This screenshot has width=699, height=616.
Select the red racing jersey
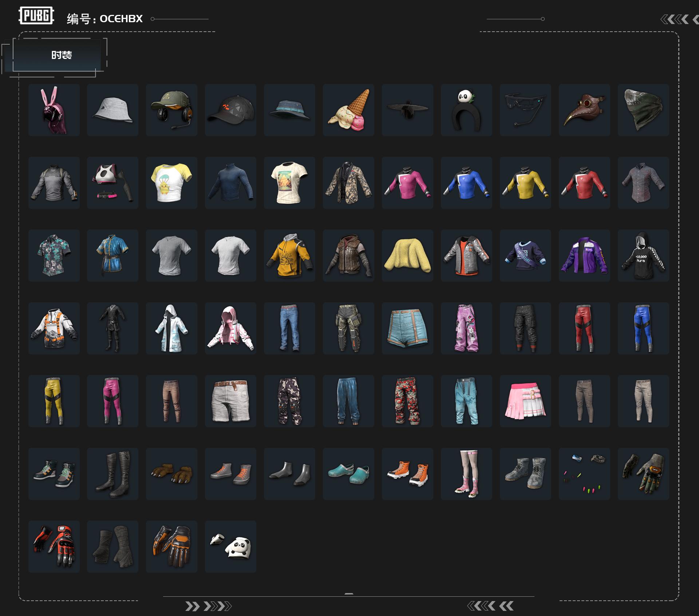(x=585, y=183)
